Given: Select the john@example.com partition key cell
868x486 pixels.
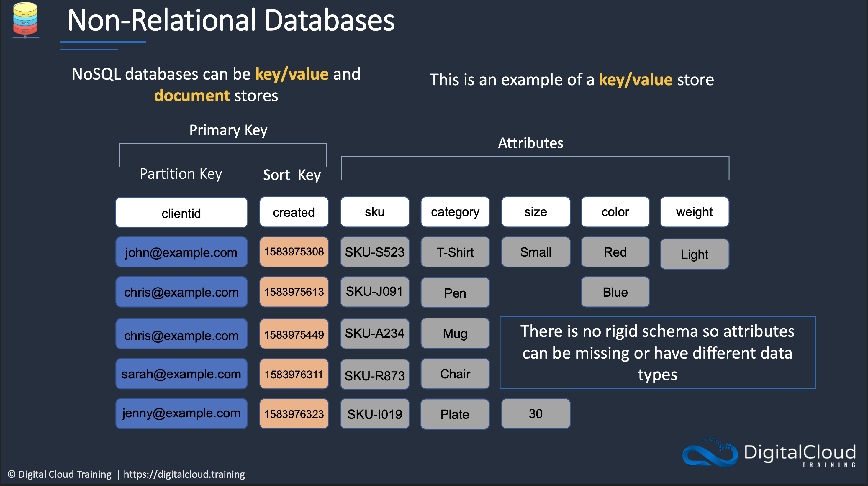Looking at the screenshot, I should (181, 252).
